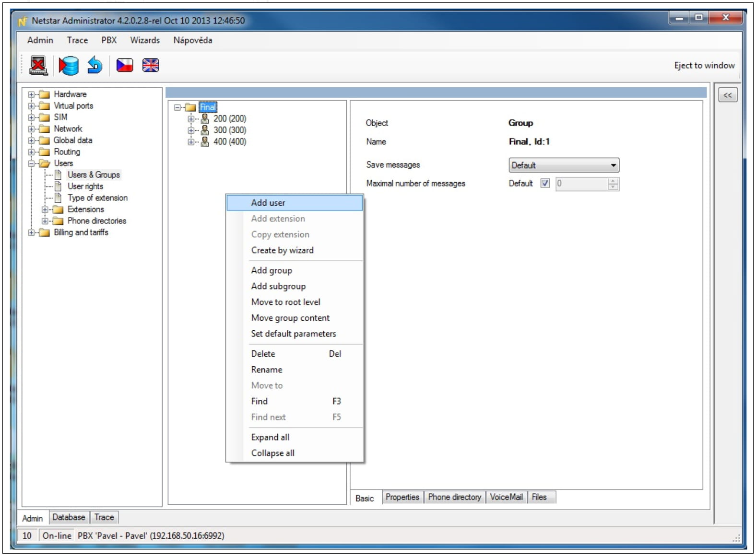Select the 300 (300) user entry

point(230,130)
